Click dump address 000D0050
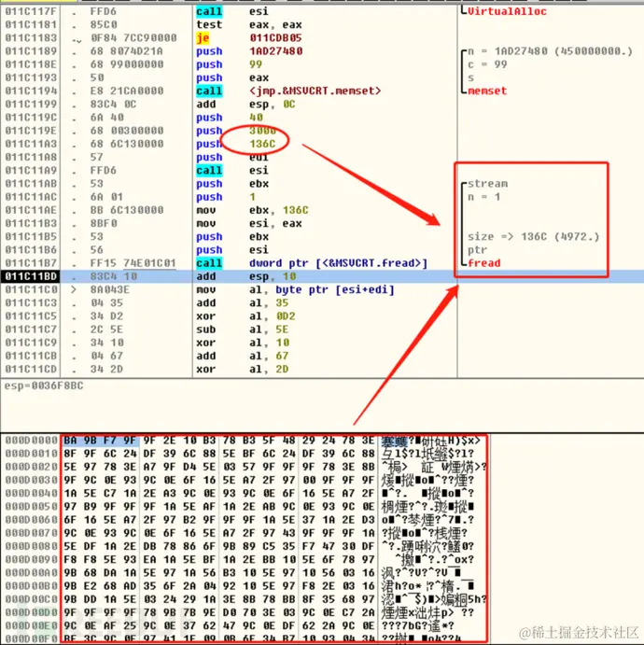 31,507
